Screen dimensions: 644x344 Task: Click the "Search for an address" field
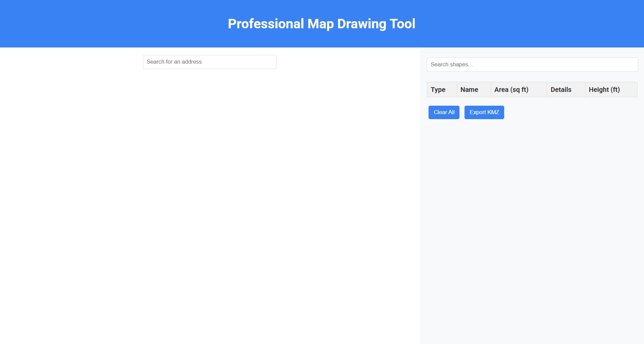[209, 62]
